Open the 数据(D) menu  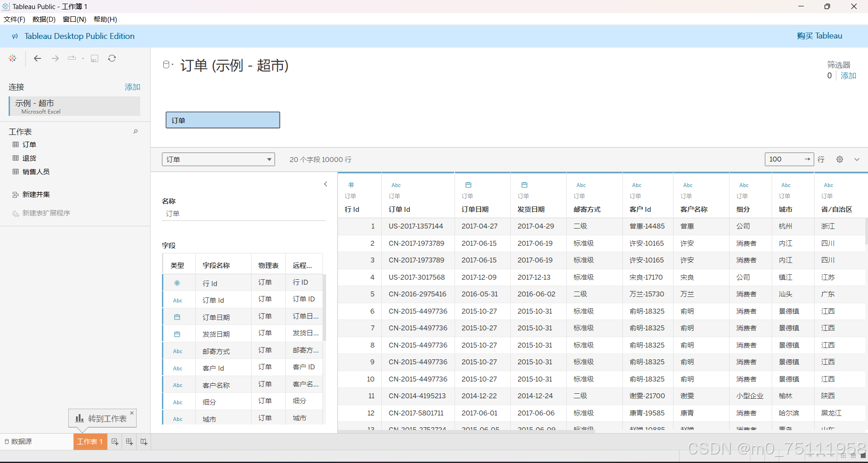click(44, 19)
